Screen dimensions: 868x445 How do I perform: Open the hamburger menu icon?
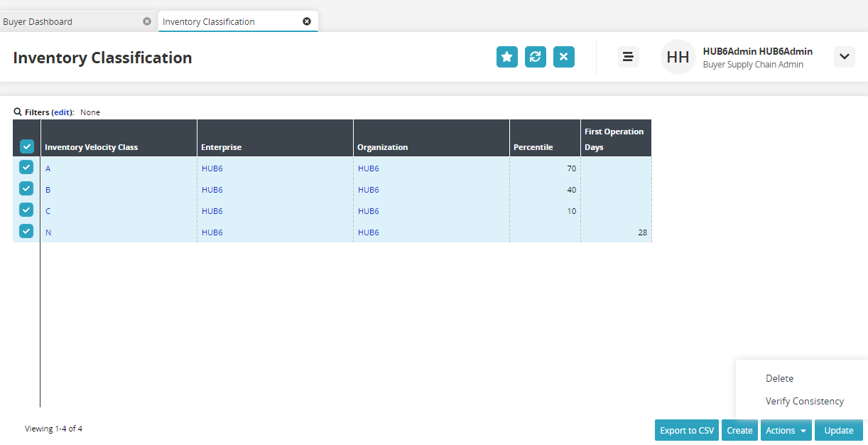[628, 57]
